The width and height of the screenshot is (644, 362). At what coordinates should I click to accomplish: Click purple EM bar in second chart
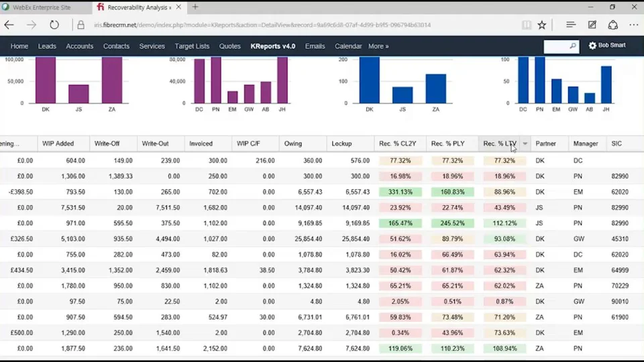click(x=233, y=97)
